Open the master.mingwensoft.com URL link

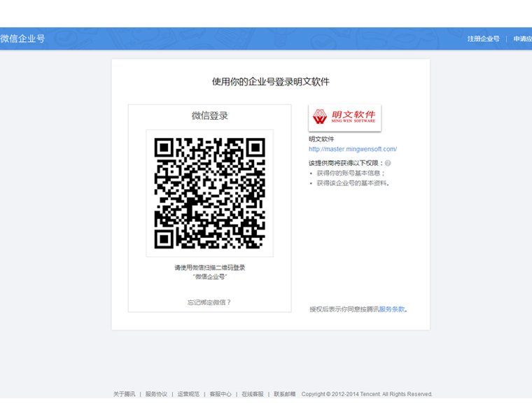[353, 149]
